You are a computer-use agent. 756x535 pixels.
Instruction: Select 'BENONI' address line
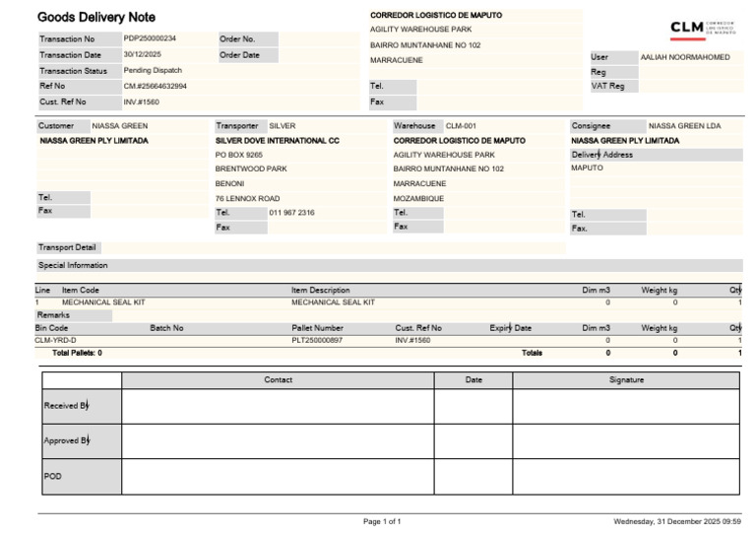(x=229, y=183)
